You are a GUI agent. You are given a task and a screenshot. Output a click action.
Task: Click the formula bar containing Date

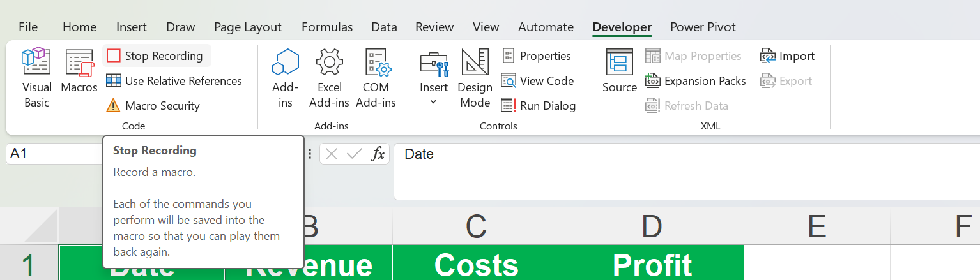(x=687, y=171)
